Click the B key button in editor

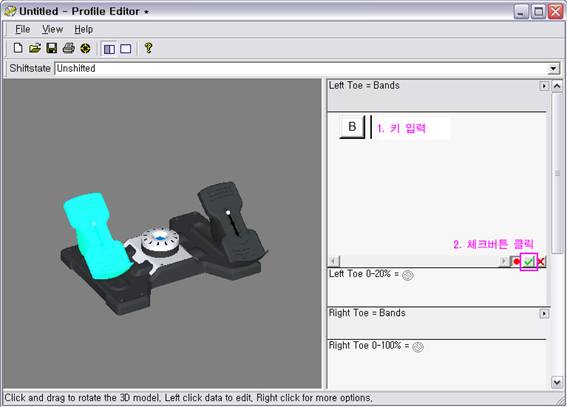click(352, 127)
